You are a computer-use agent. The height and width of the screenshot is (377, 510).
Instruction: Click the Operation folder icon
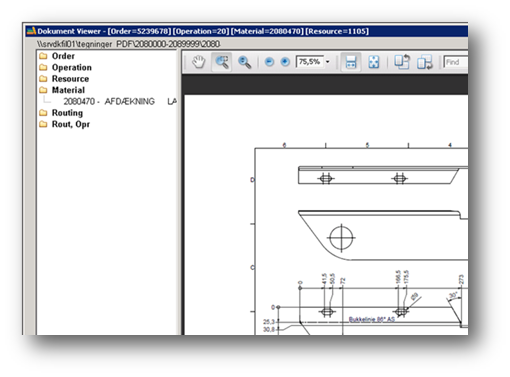[x=43, y=67]
